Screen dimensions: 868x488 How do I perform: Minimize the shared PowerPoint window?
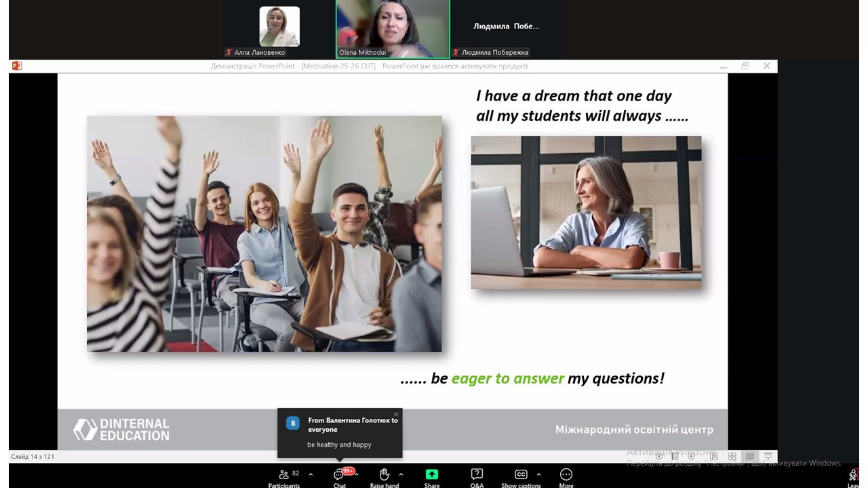pos(724,66)
